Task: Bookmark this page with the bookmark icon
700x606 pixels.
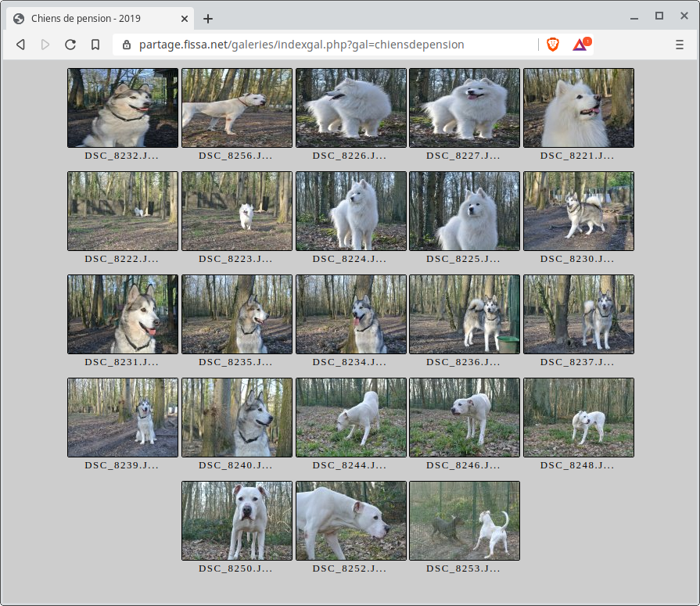Action: (95, 45)
